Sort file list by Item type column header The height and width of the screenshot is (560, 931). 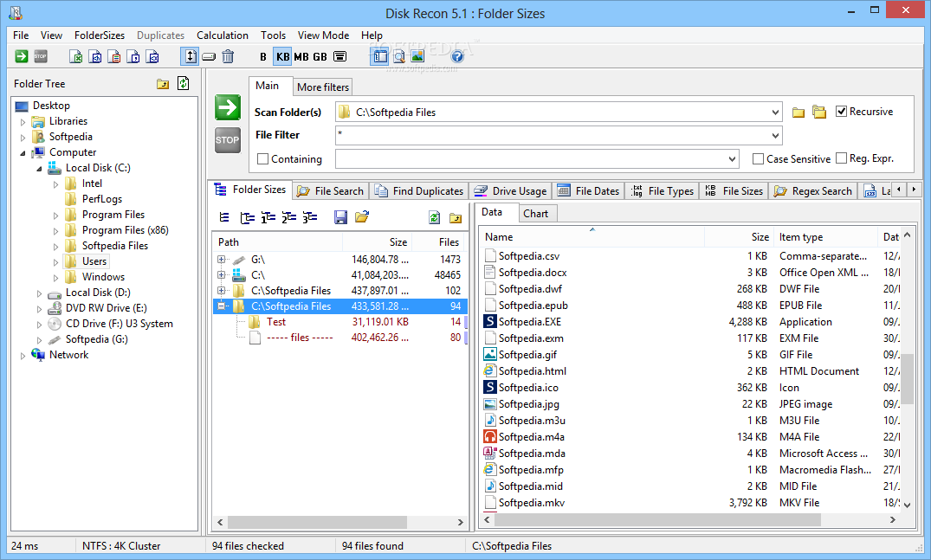[x=826, y=236]
